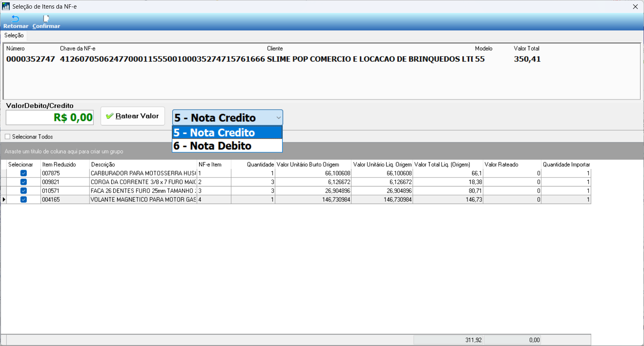This screenshot has height=346, width=644.
Task: Click the VOLANTE MAGNETICO description cell
Action: click(x=143, y=199)
